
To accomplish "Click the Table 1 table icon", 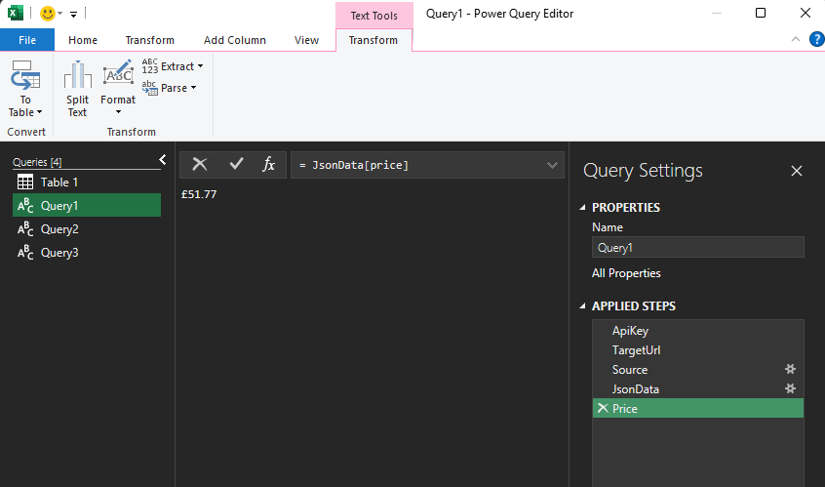I will (x=25, y=182).
